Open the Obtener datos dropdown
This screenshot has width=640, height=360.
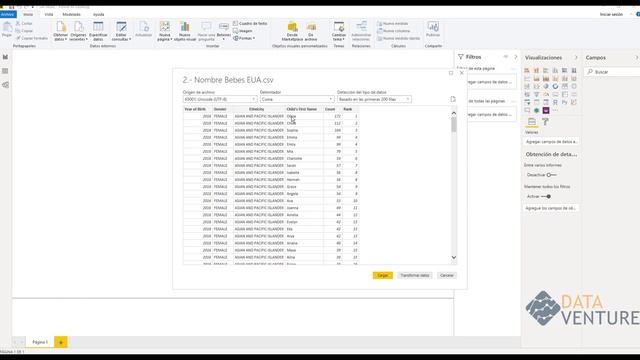pyautogui.click(x=60, y=31)
